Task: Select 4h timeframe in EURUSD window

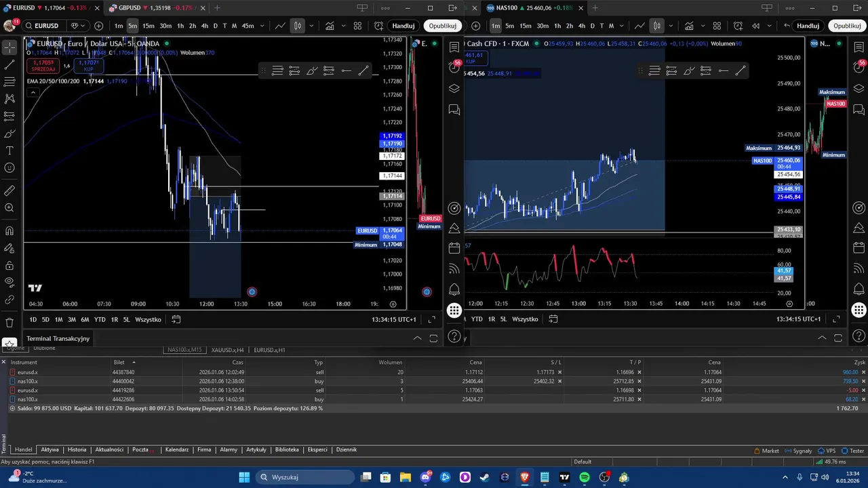Action: click(x=204, y=26)
